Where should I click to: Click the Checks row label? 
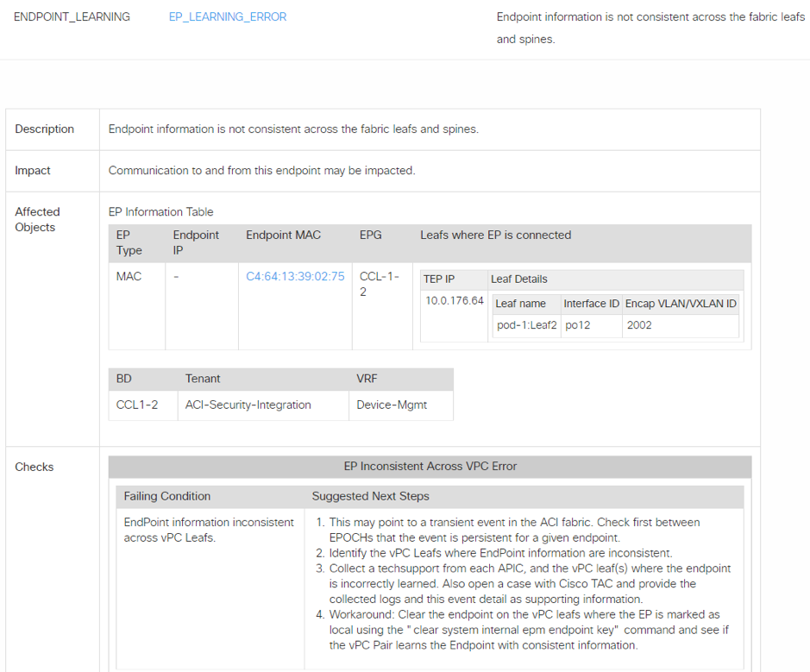35,467
